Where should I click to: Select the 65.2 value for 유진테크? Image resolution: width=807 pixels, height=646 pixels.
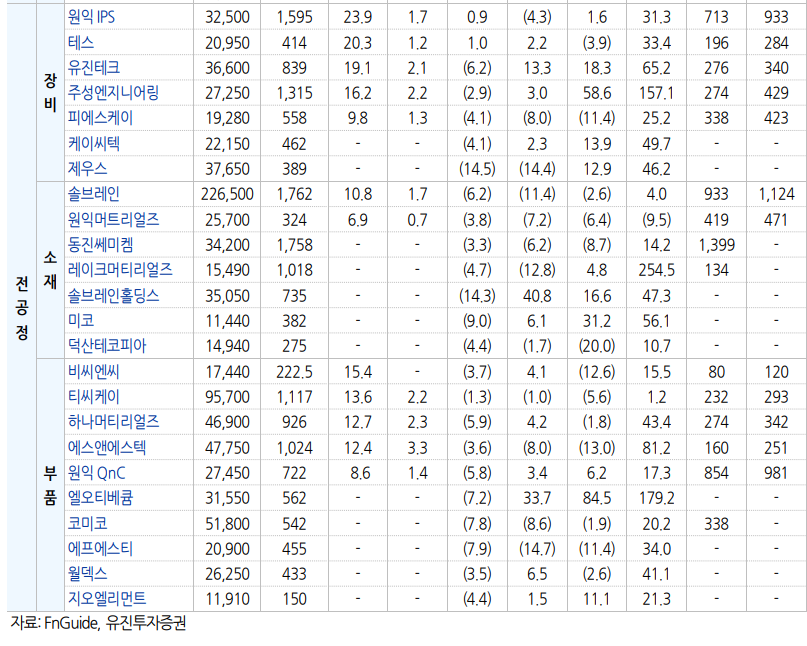[656, 67]
